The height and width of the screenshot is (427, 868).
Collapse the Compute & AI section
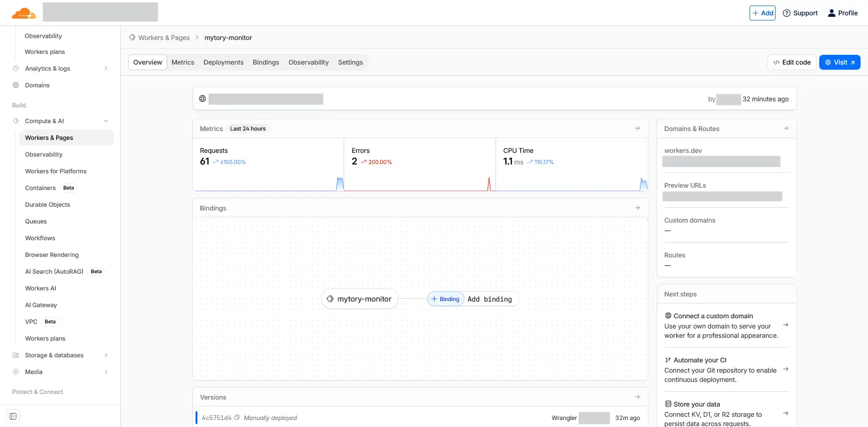106,121
